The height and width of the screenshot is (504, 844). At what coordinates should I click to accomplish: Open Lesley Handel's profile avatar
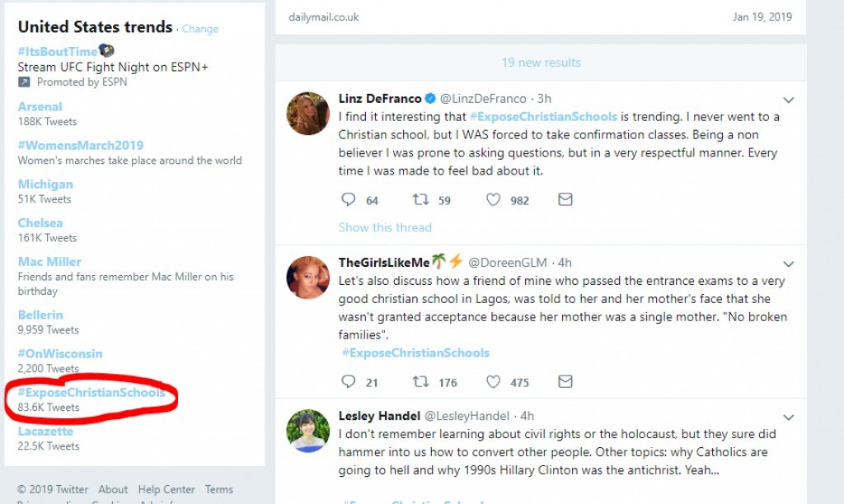click(x=308, y=430)
